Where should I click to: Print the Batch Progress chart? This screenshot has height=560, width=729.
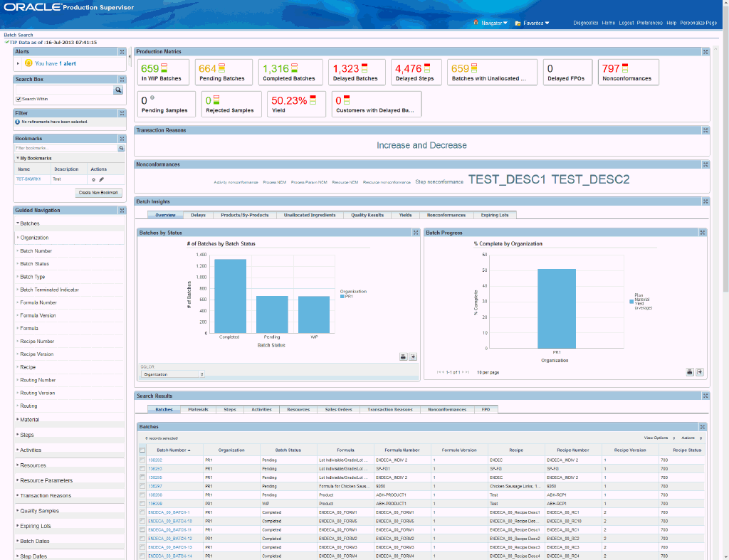pos(690,372)
